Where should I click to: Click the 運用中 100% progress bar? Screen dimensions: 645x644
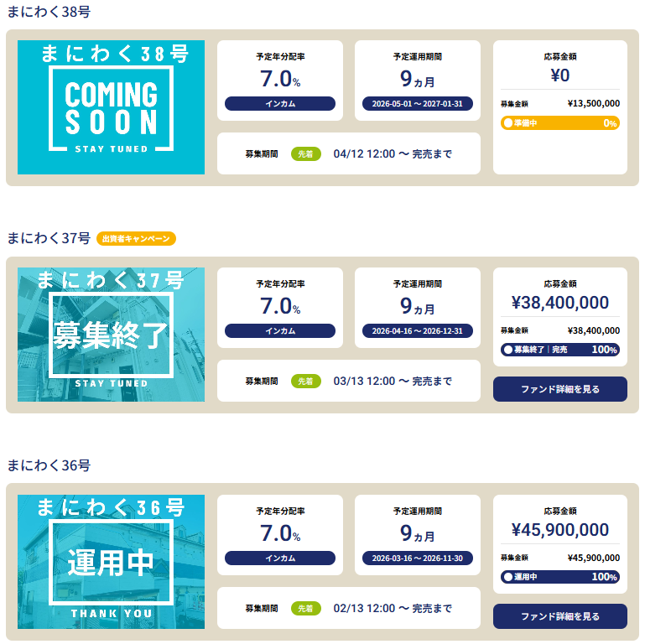559,577
